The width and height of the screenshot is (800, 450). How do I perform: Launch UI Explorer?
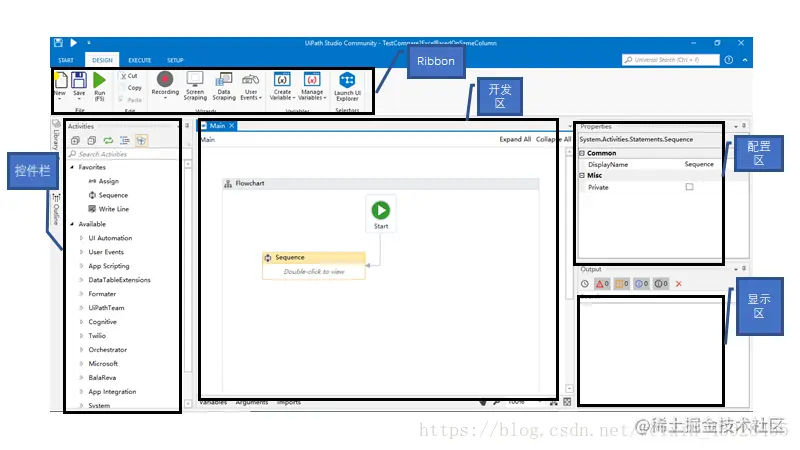pyautogui.click(x=347, y=87)
